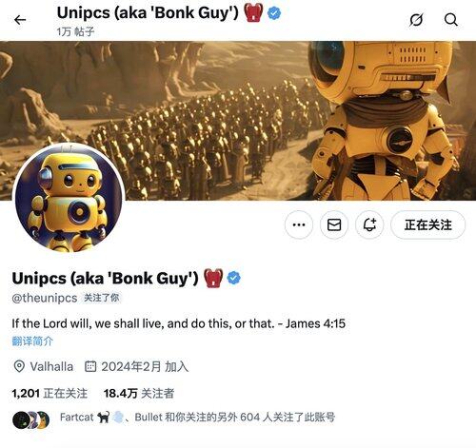The width and height of the screenshot is (476, 448).
Task: Open the 18.4万 关注者 followers list
Action: coord(139,394)
